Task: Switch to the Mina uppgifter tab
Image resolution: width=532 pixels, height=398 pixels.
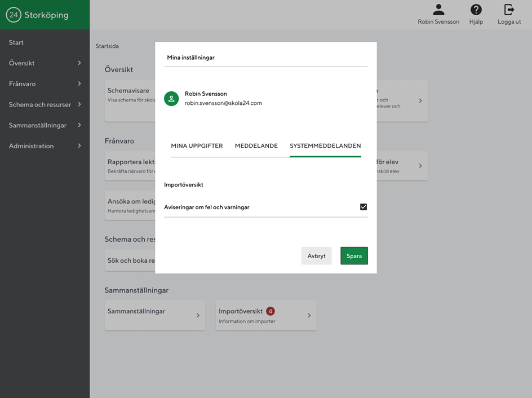Action: point(197,146)
